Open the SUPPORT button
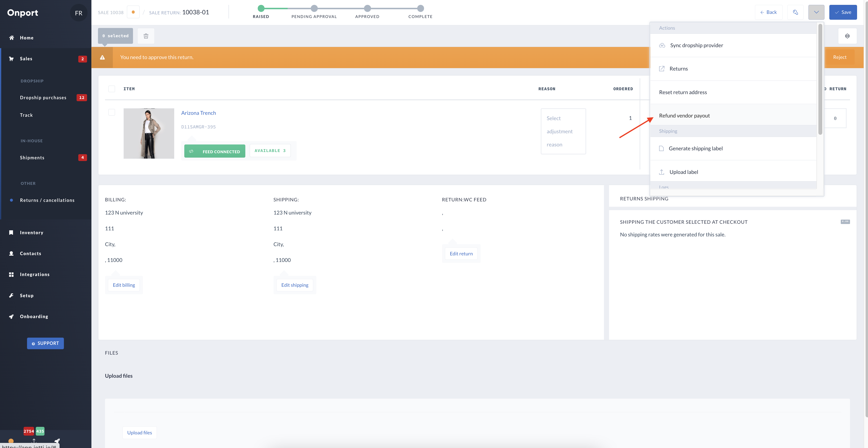Screen dimensions: 868x448 [x=45, y=343]
